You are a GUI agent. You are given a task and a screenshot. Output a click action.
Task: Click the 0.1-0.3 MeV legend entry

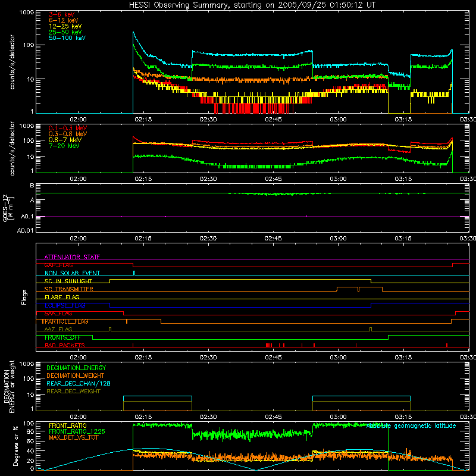tap(68, 128)
